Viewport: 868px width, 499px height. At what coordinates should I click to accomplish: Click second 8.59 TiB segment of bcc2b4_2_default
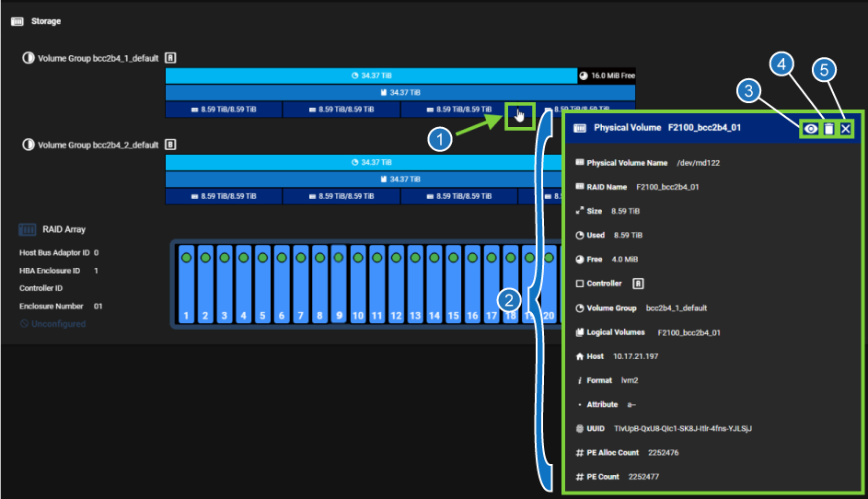click(341, 196)
